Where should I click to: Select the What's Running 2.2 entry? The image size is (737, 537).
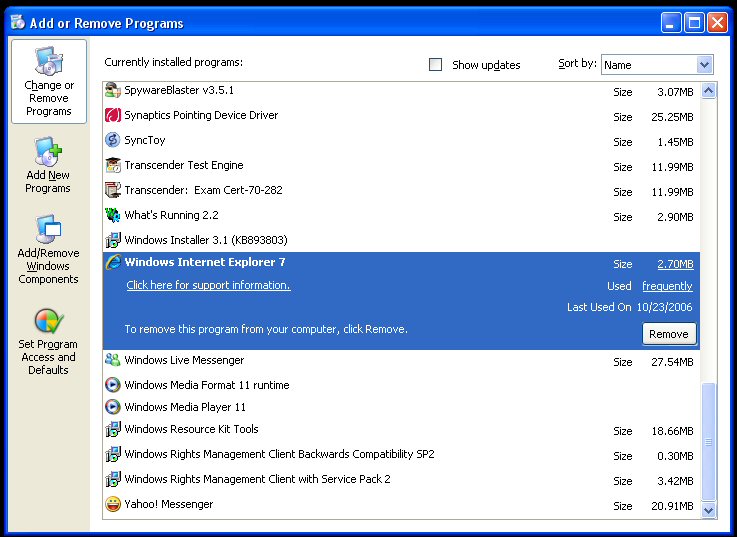pos(401,215)
